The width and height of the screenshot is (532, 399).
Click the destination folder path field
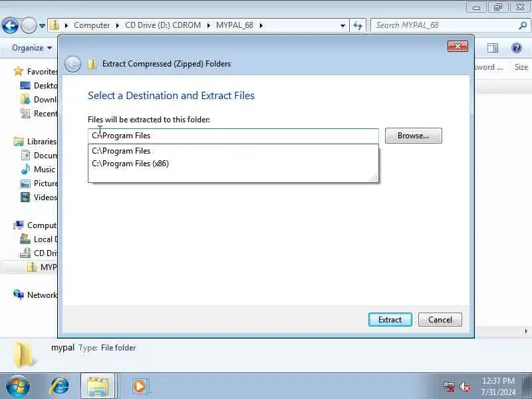[x=233, y=136]
